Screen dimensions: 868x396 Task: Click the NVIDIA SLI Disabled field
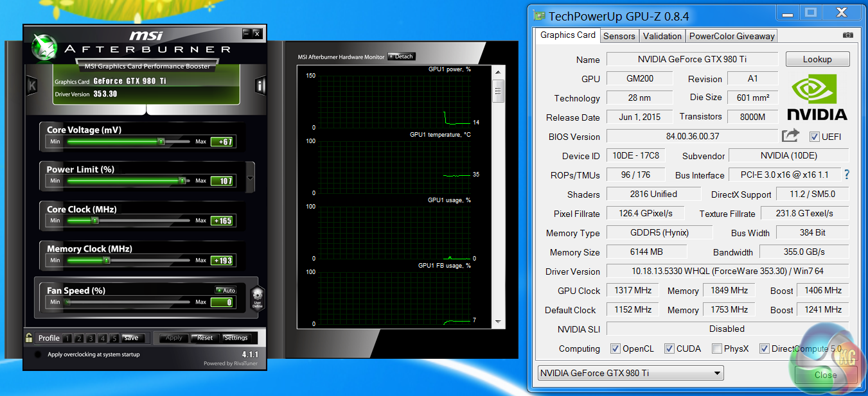pos(727,329)
